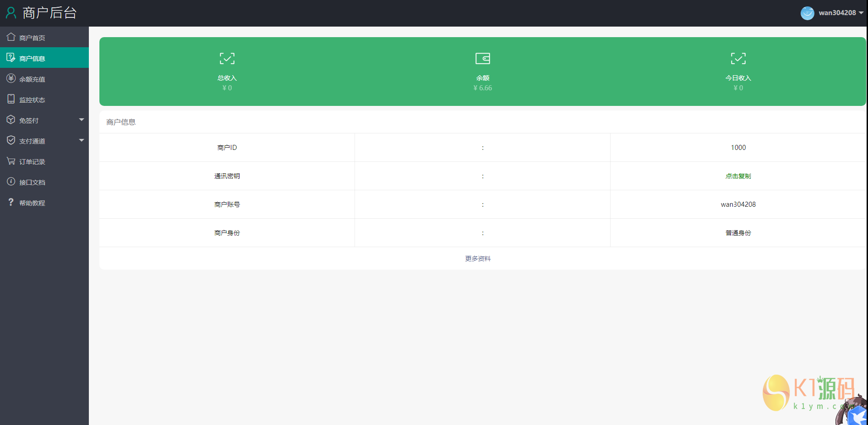The width and height of the screenshot is (868, 425).
Task: Click the wallet icon above 余额
Action: (x=483, y=58)
